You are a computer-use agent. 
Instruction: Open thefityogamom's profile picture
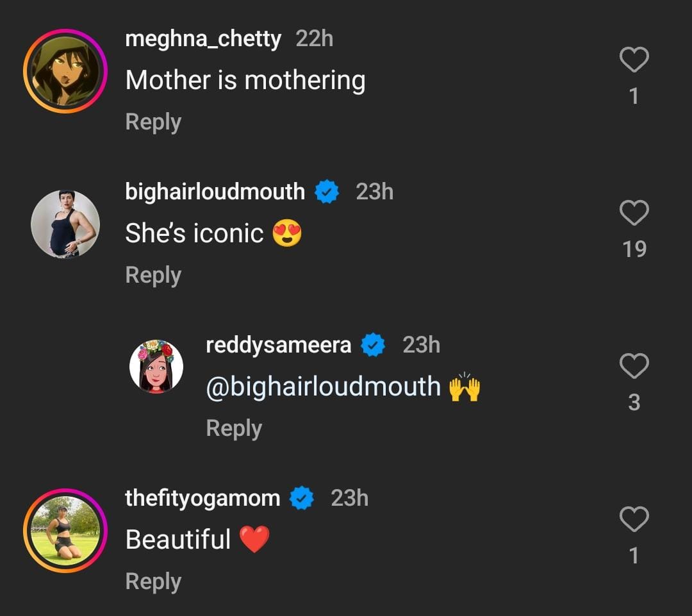[65, 531]
